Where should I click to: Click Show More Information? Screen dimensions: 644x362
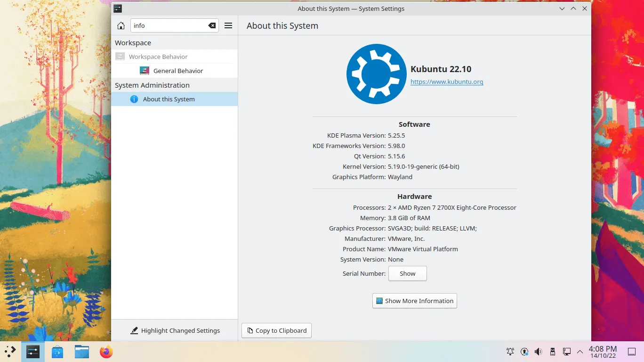point(414,301)
